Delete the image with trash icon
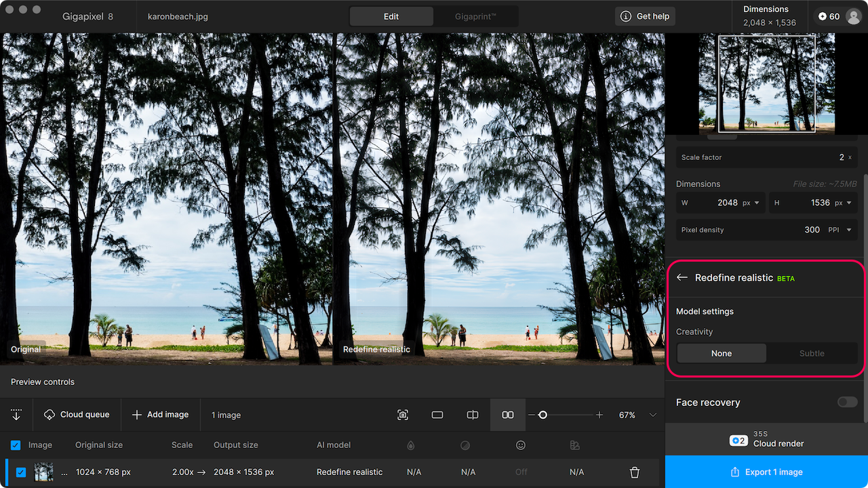The height and width of the screenshot is (488, 868). 635,472
